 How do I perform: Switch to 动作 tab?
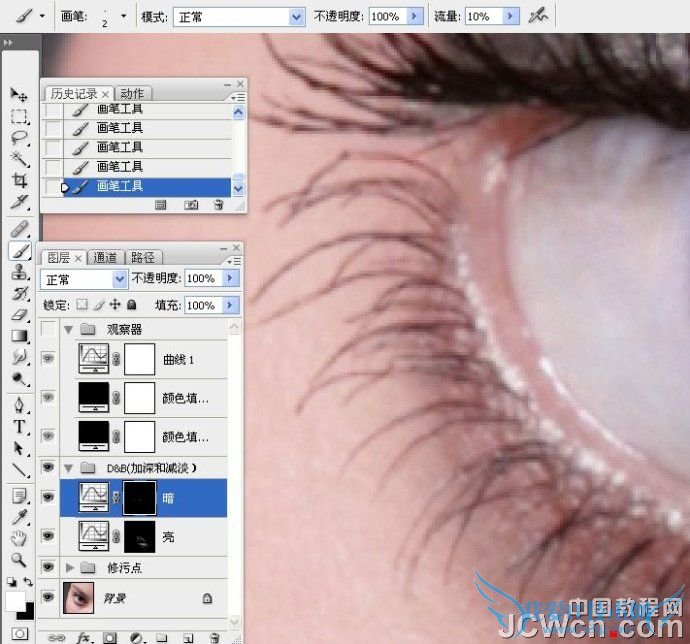tap(132, 94)
